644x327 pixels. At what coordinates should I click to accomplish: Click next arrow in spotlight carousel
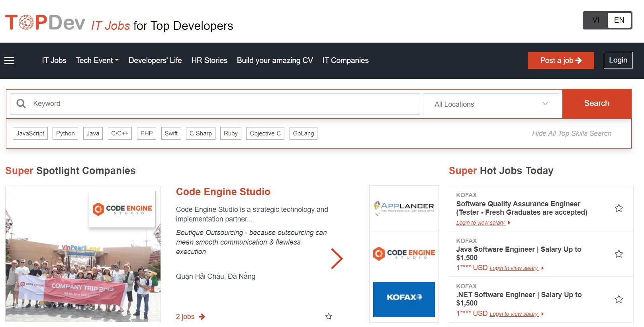337,259
